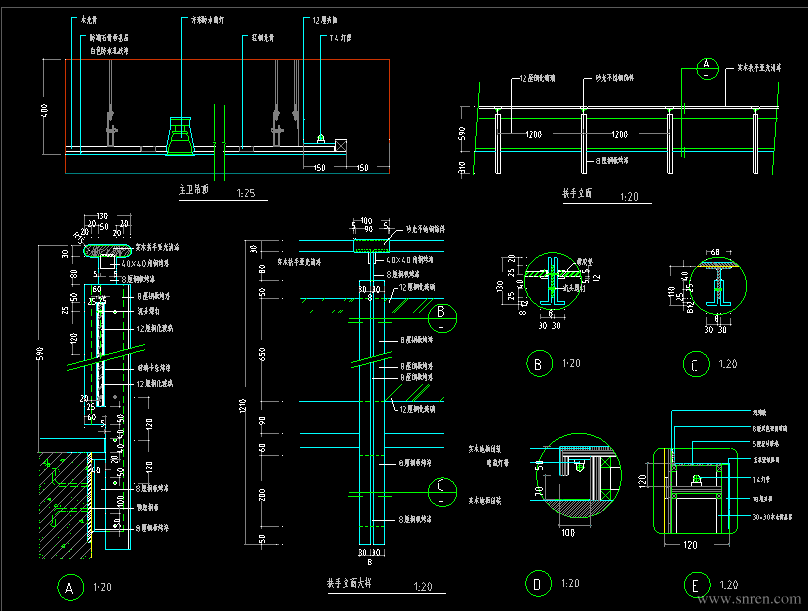Click detail title circle D at the bottom
The image size is (808, 611).
tap(538, 584)
